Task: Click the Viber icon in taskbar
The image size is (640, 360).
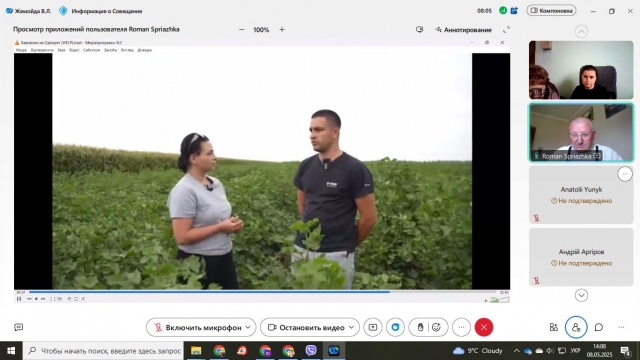Action: click(311, 350)
